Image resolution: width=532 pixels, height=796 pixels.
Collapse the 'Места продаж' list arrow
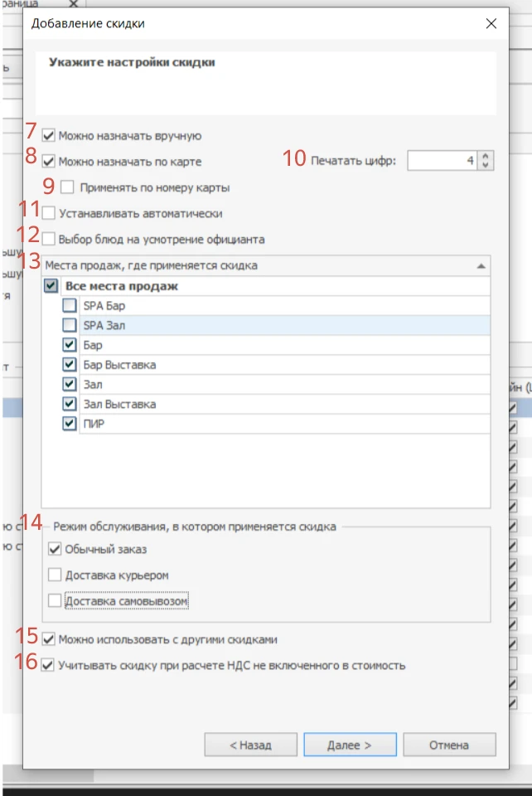481,265
